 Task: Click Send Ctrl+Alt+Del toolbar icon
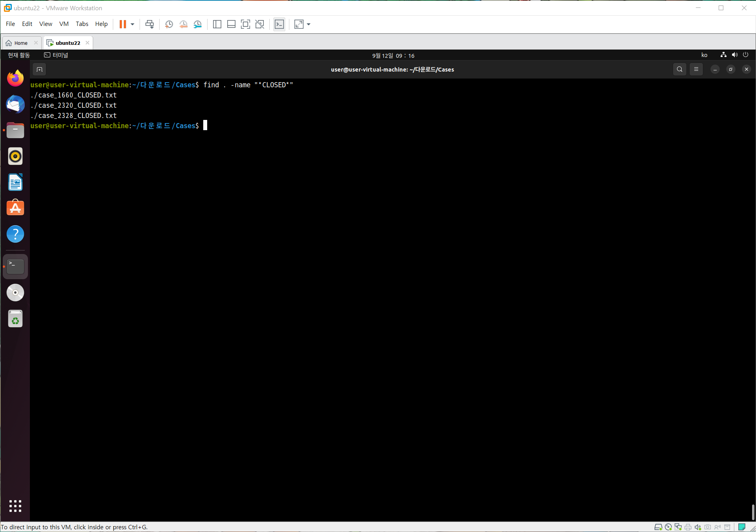click(x=149, y=24)
